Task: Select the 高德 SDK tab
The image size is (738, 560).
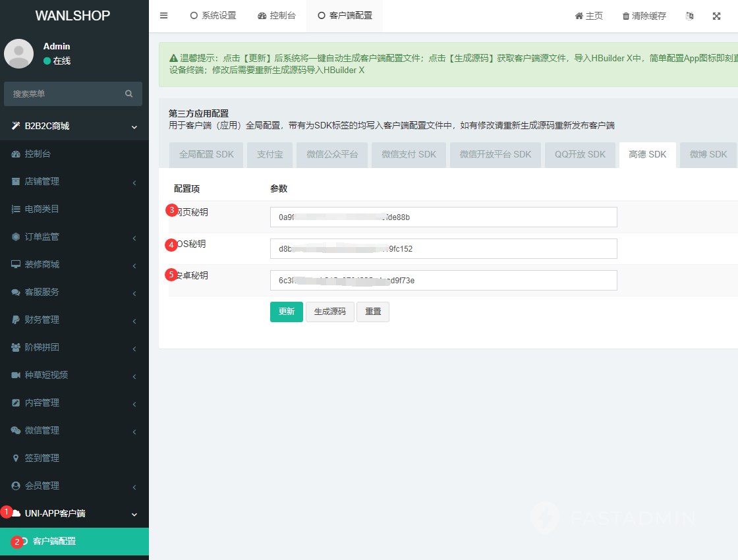Action: pos(648,154)
